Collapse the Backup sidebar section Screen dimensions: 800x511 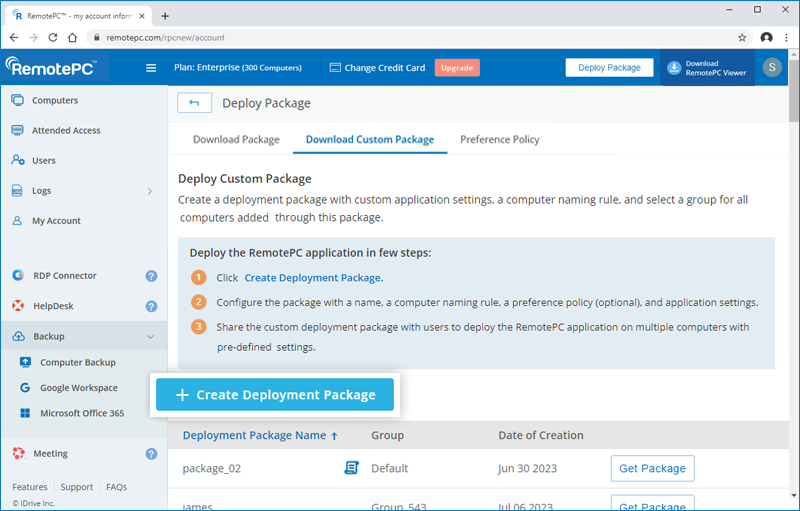tap(150, 337)
